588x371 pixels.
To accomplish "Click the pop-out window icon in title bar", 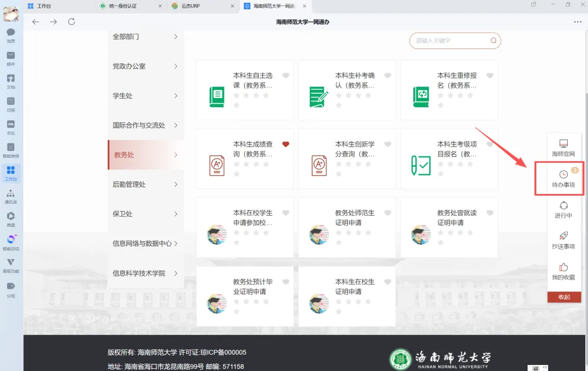I will [533, 4].
